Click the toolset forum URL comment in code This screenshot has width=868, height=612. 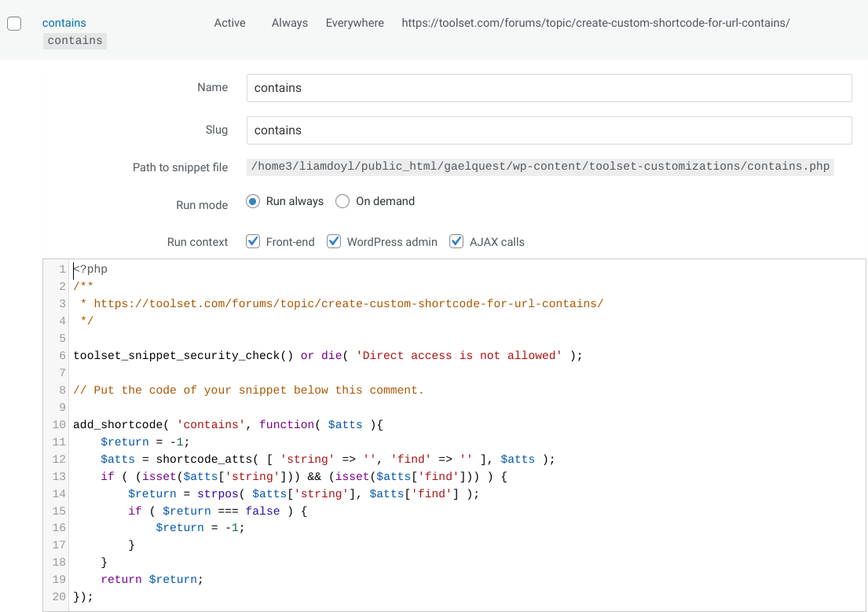pyautogui.click(x=348, y=303)
